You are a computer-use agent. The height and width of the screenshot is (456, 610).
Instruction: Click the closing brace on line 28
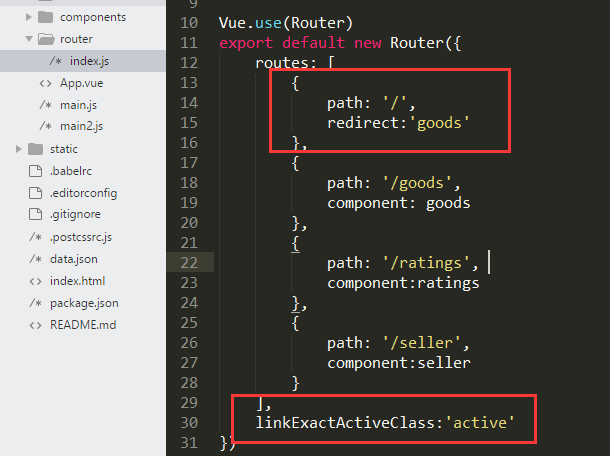click(x=295, y=383)
